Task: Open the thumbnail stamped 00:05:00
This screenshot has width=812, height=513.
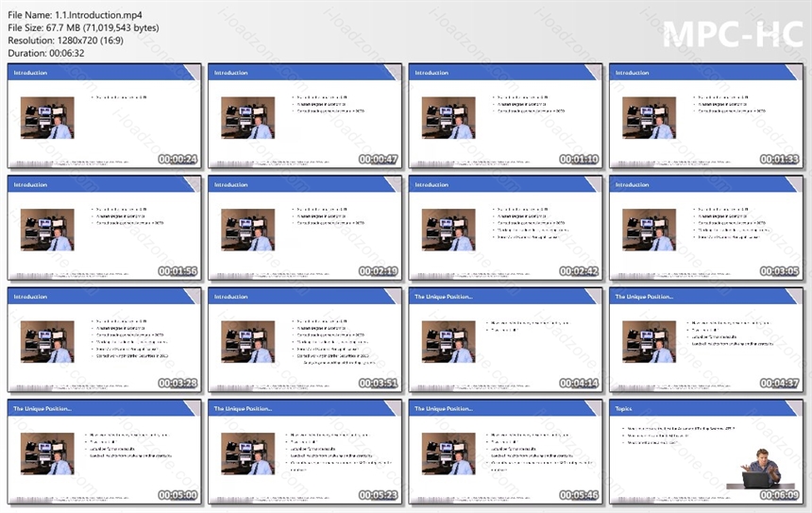Action: pyautogui.click(x=104, y=452)
